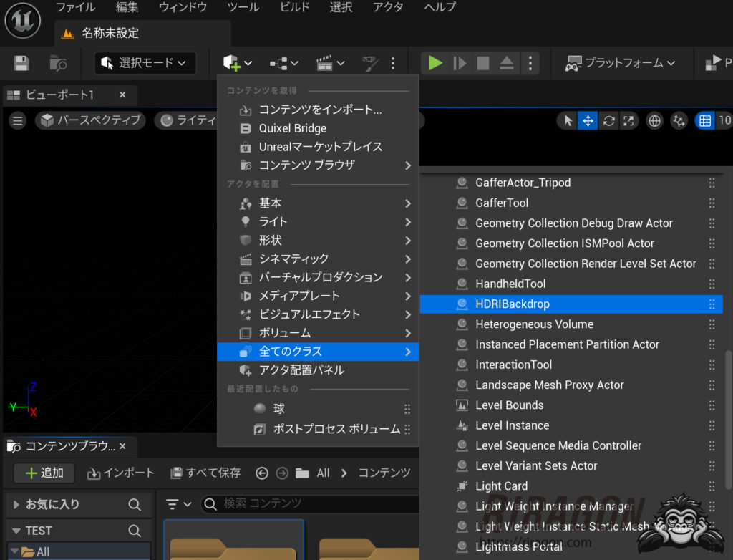This screenshot has height=560, width=733.
Task: Select the Rotate transform tool
Action: click(x=608, y=120)
